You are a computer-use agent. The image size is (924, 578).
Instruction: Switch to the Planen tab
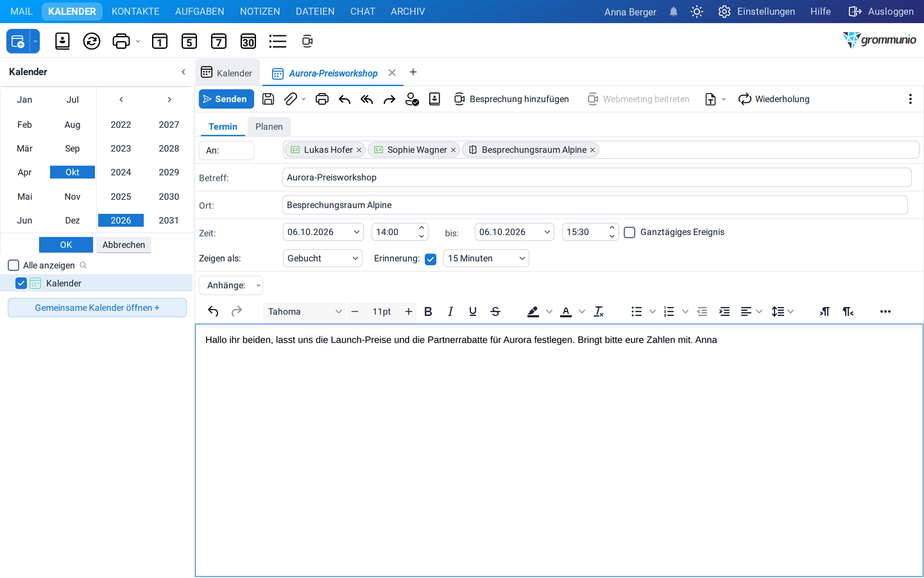point(269,127)
